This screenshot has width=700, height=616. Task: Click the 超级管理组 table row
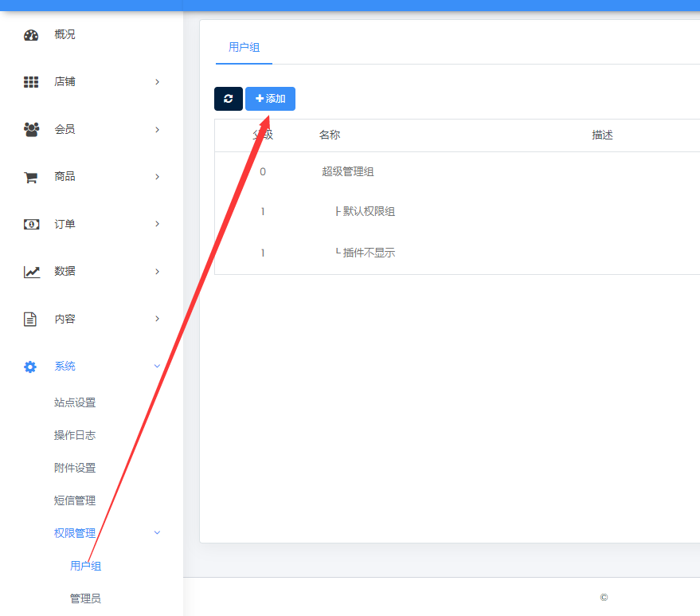coord(348,171)
